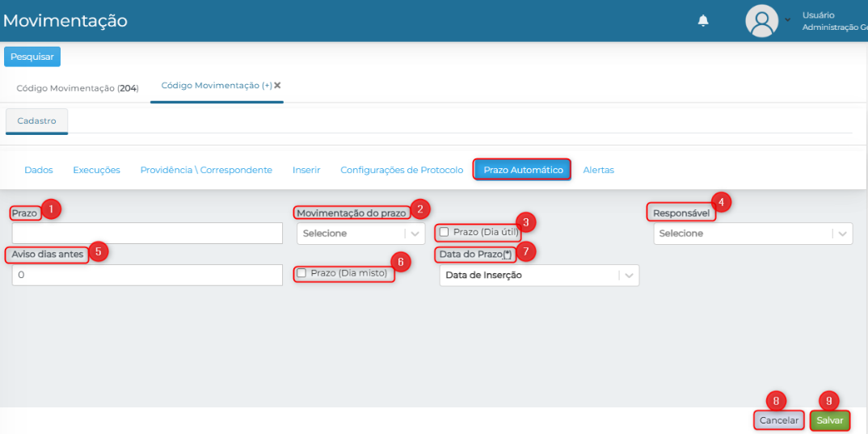
Task: Enable the Prazo (Dia útil) checkbox
Action: (444, 232)
